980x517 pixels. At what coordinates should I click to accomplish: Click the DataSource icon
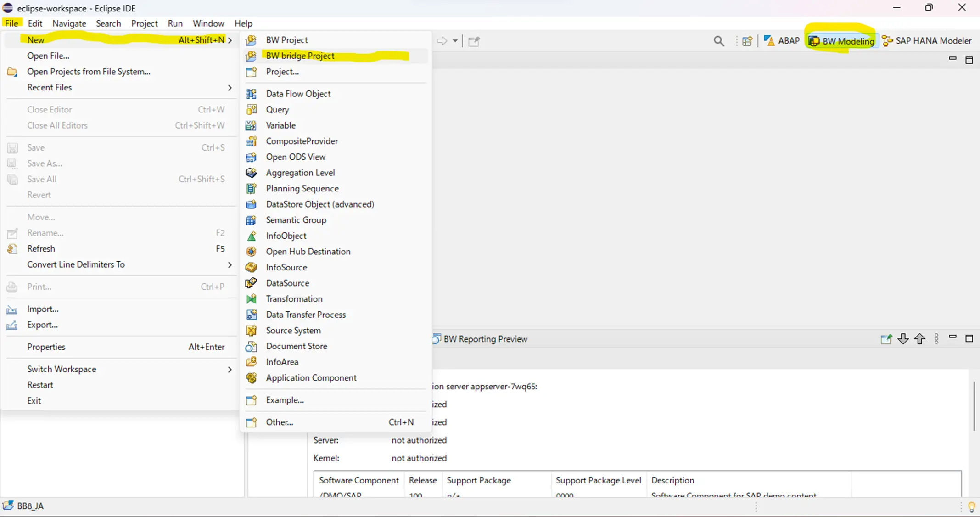click(x=251, y=283)
